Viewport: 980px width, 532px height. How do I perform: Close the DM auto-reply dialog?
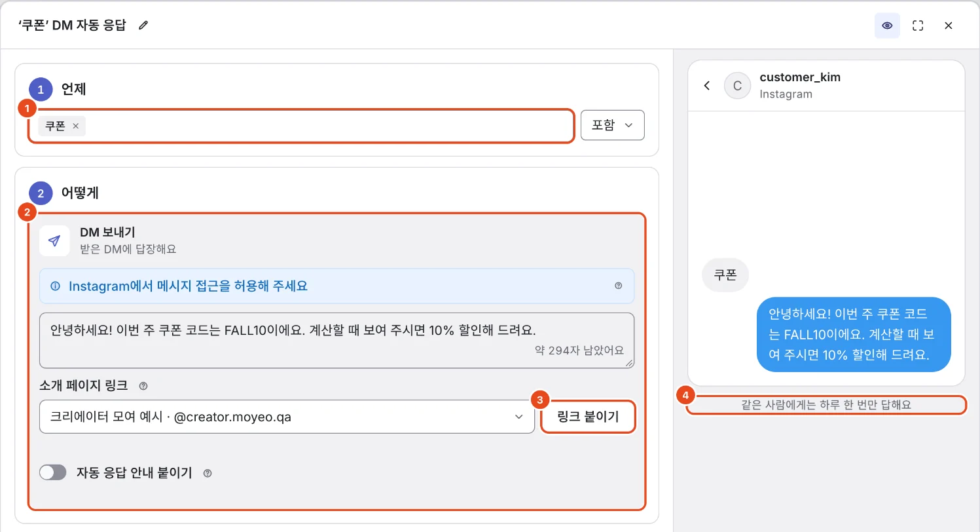(949, 26)
